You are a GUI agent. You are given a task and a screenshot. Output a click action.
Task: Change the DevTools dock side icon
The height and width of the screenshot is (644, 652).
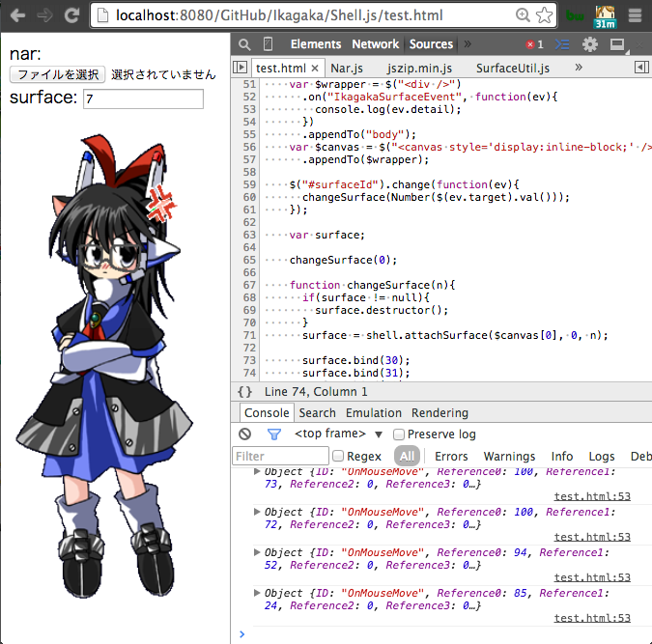pyautogui.click(x=617, y=44)
